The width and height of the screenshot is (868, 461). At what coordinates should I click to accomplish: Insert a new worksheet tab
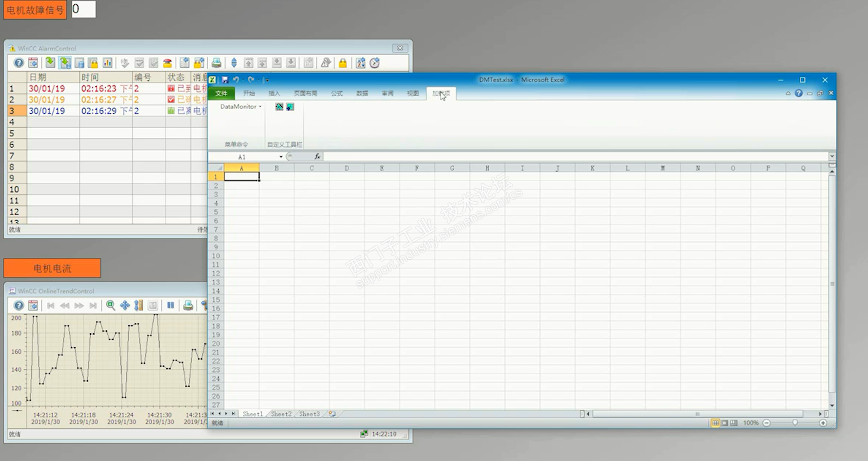pos(332,414)
